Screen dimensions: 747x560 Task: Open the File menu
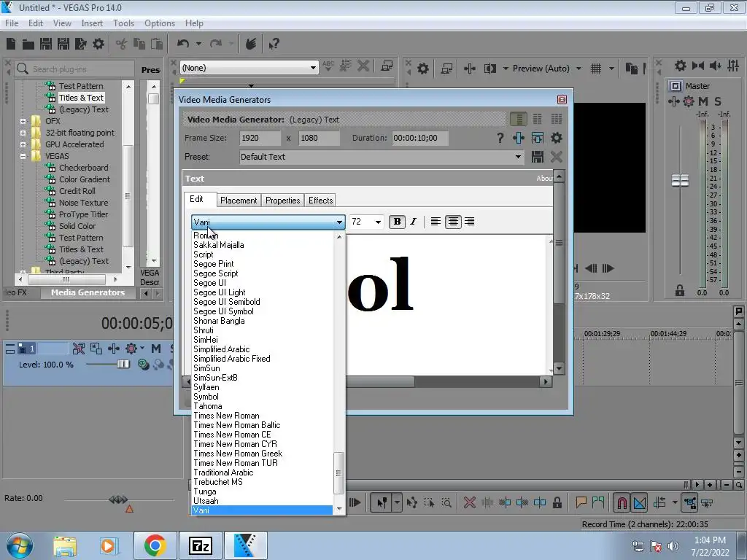[x=12, y=23]
